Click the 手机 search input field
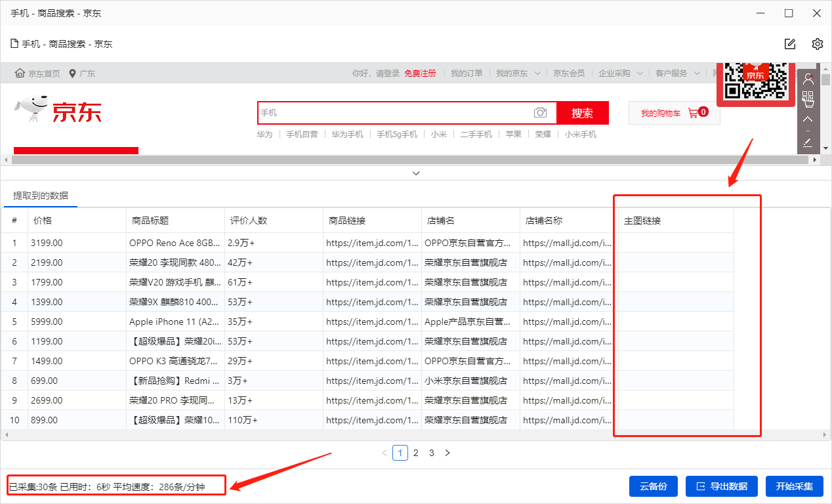The width and height of the screenshot is (832, 504). click(396, 113)
